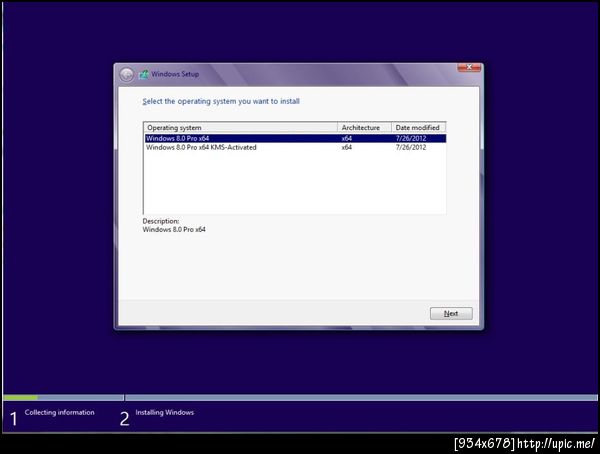This screenshot has width=600, height=454.
Task: Close the Windows Setup dialog
Action: coord(469,67)
